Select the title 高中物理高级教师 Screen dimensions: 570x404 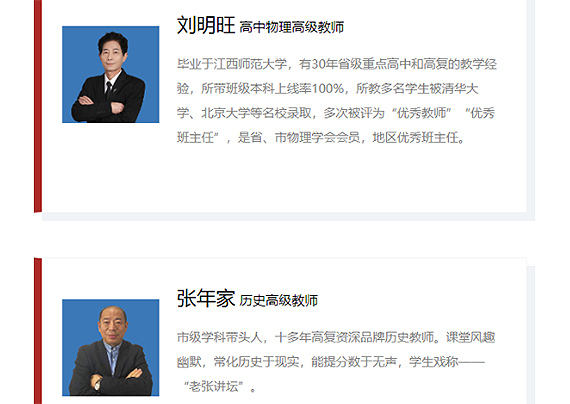pyautogui.click(x=292, y=27)
